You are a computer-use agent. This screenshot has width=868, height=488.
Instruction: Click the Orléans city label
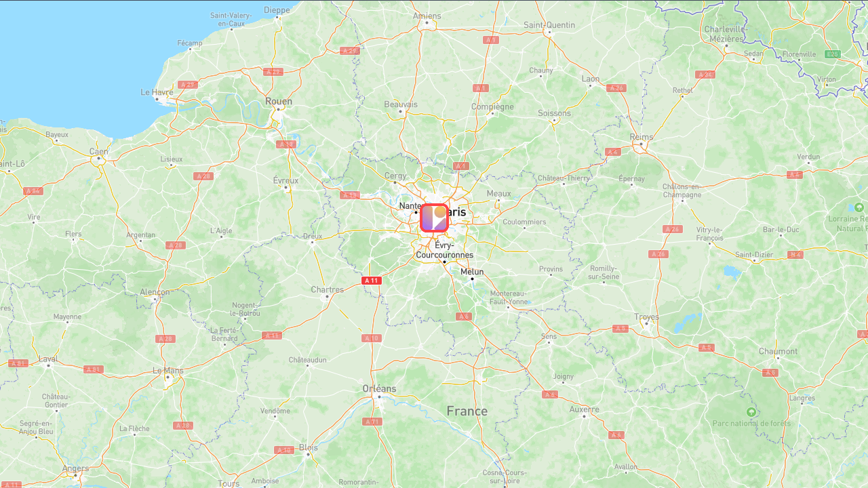point(380,389)
